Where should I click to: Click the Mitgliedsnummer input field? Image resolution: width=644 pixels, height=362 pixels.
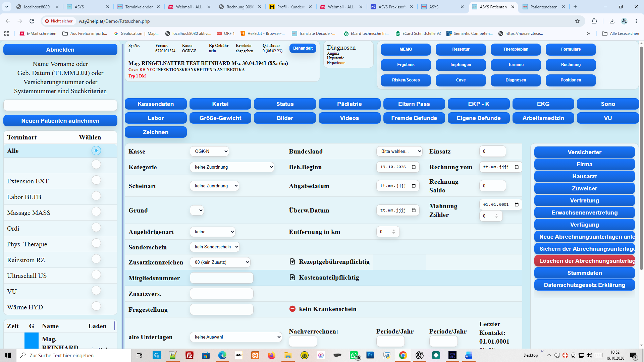[222, 278]
